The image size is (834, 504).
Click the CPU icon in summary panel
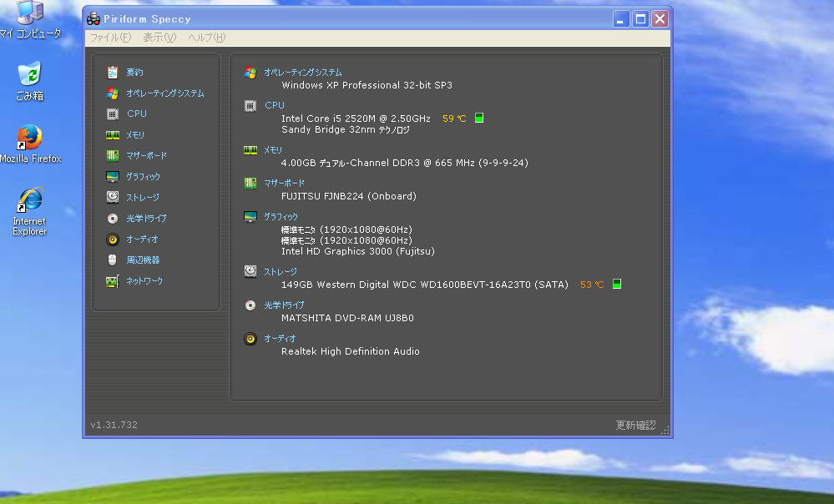click(250, 106)
